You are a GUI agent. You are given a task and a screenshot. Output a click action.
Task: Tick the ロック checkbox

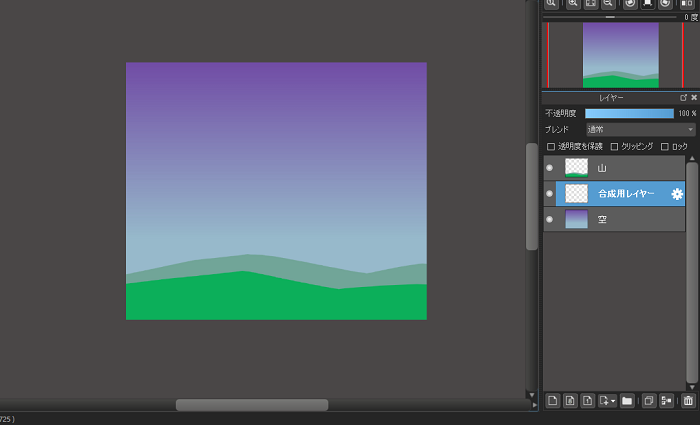tap(665, 146)
